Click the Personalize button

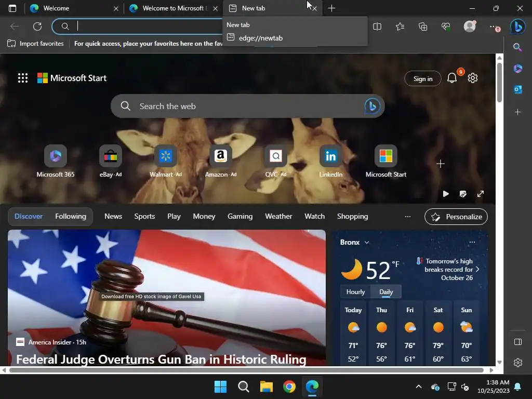[x=456, y=217]
